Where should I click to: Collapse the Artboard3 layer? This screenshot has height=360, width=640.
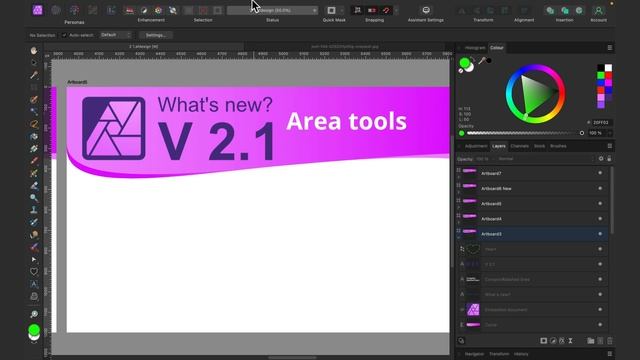[x=459, y=238]
